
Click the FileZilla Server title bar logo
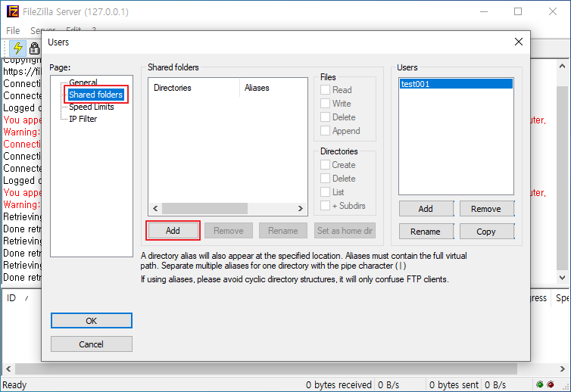13,11
